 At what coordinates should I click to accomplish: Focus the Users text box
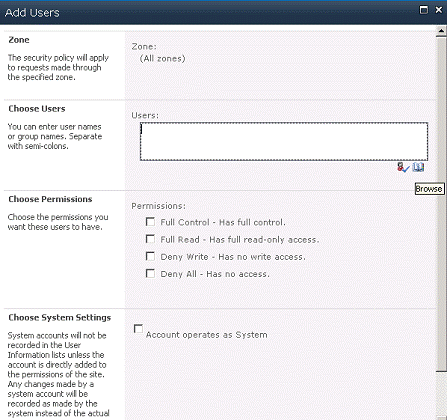(x=284, y=141)
